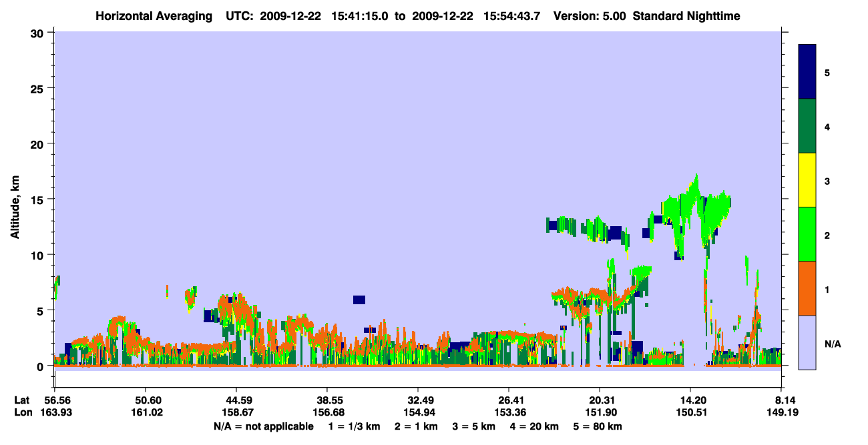
Task: Click colorbar label '3'
Action: coord(827,181)
